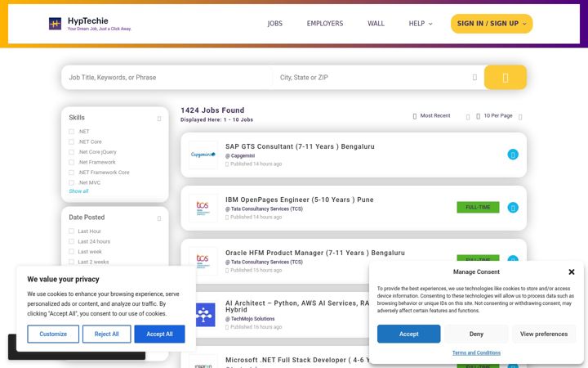588x368 pixels.
Task: Click @ TechMojo Solutions employer link
Action: coord(250,319)
